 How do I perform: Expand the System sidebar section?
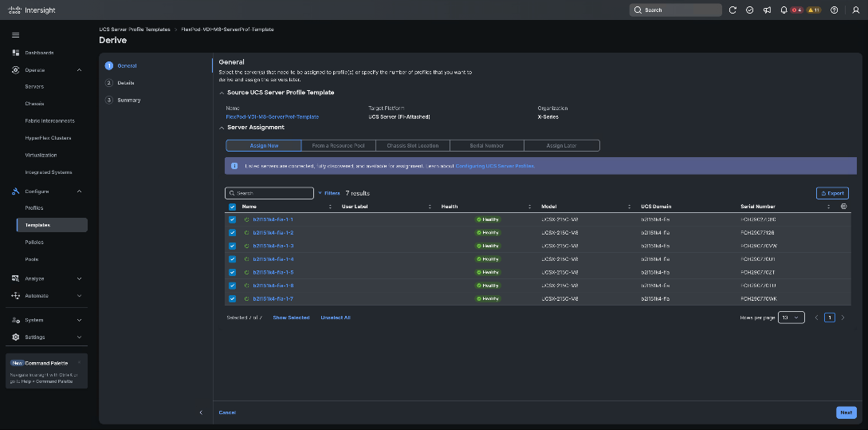click(x=79, y=320)
